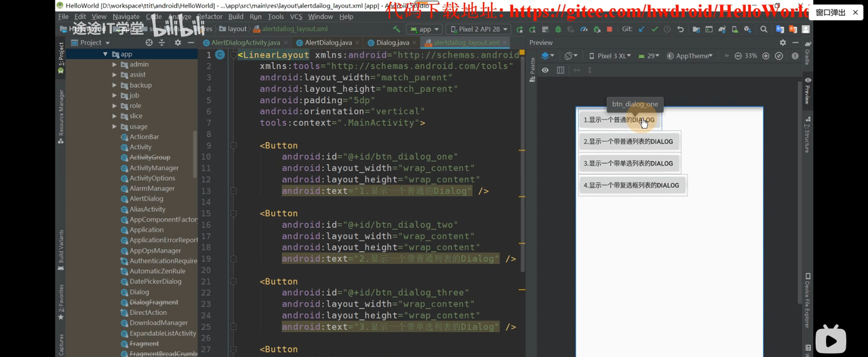Open the CPU profiler icon in main toolbar

(584, 29)
